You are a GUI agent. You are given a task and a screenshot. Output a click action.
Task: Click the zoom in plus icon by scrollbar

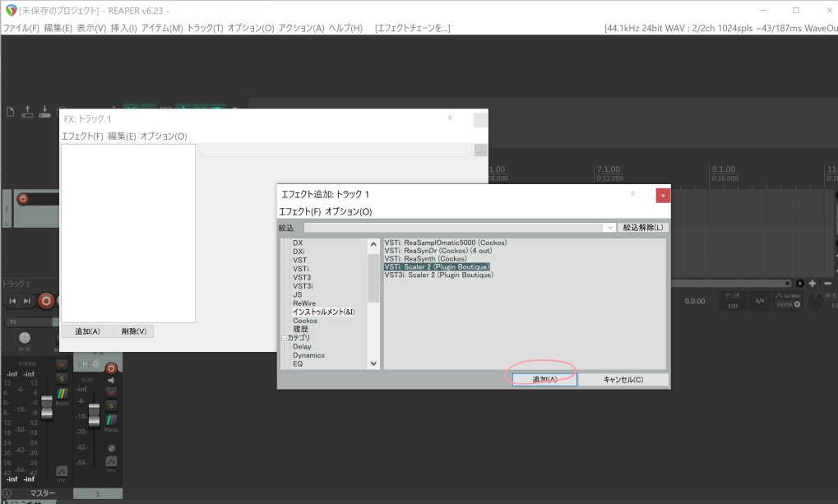pyautogui.click(x=813, y=284)
